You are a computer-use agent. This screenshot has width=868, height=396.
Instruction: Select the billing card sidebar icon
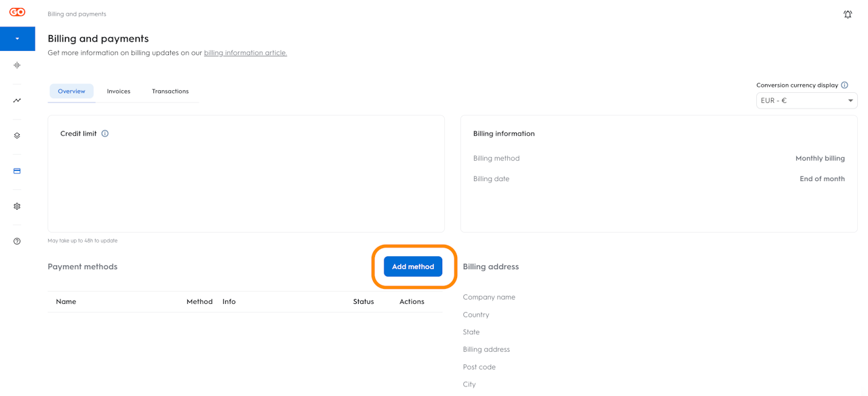pyautogui.click(x=17, y=171)
